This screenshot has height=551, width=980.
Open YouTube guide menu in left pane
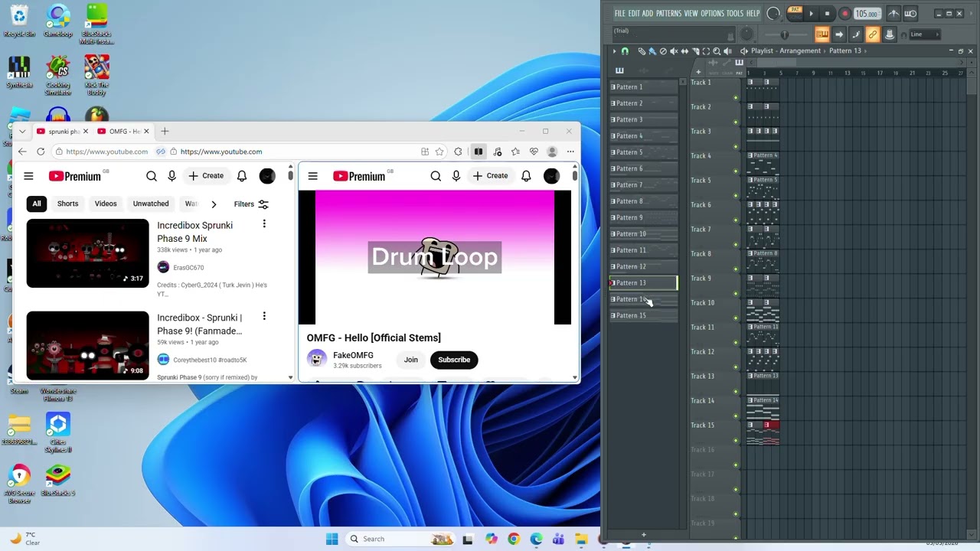pos(28,176)
